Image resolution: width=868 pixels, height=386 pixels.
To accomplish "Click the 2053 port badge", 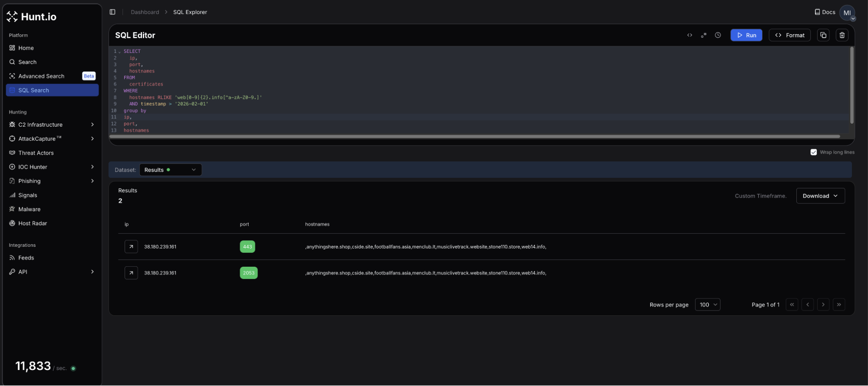I will (x=248, y=273).
